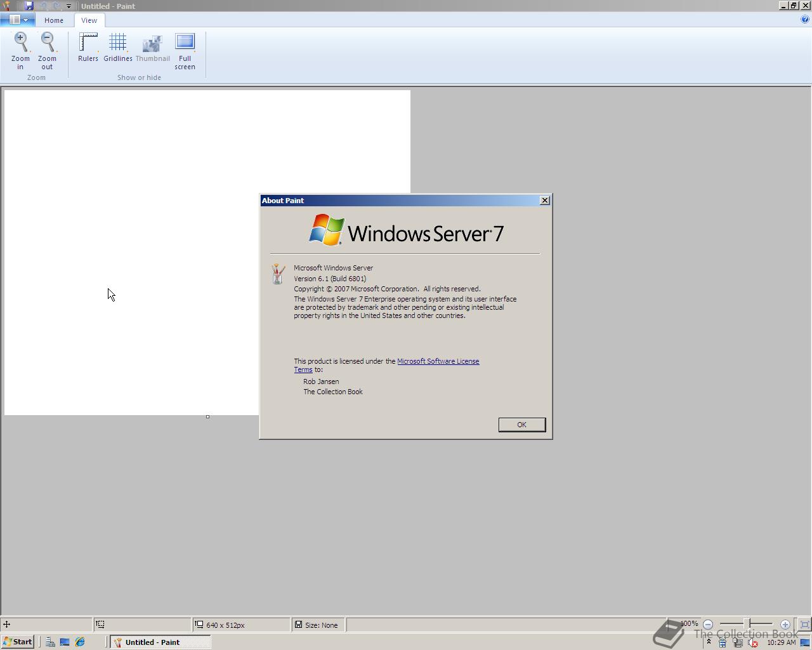
Task: Click the 'Microsoft Windows Server' product line
Action: point(333,268)
